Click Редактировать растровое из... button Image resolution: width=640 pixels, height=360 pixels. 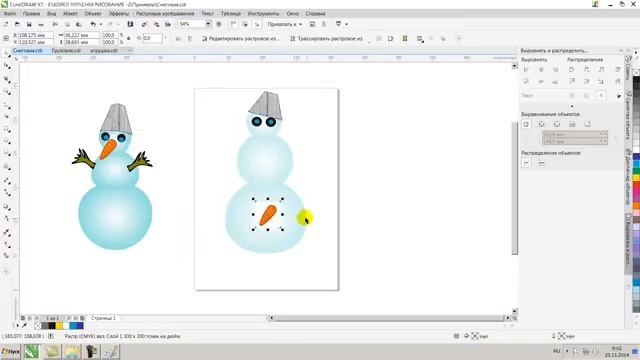[x=241, y=39]
